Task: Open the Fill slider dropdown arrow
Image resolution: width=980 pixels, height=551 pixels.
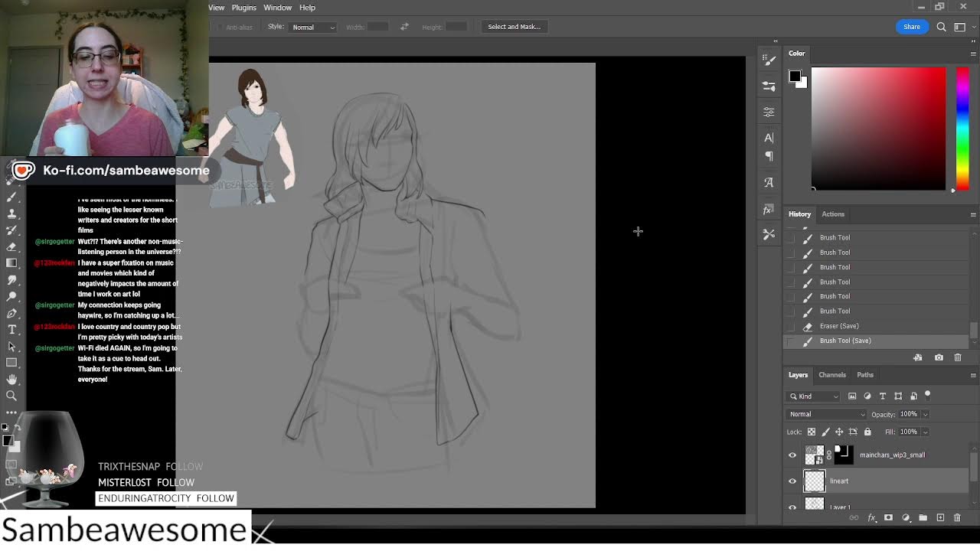Action: (x=925, y=432)
